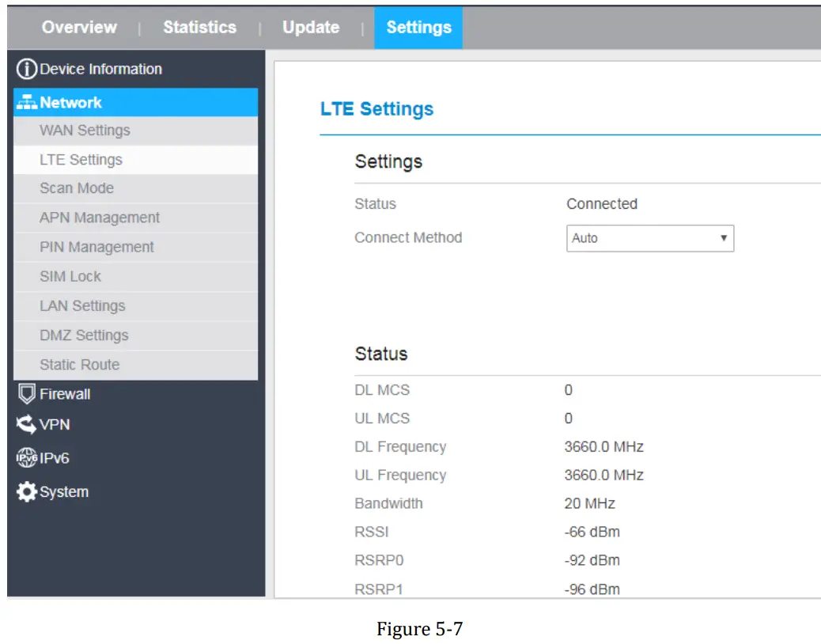821x644 pixels.
Task: Go to Scan Mode page
Action: pyautogui.click(x=135, y=188)
